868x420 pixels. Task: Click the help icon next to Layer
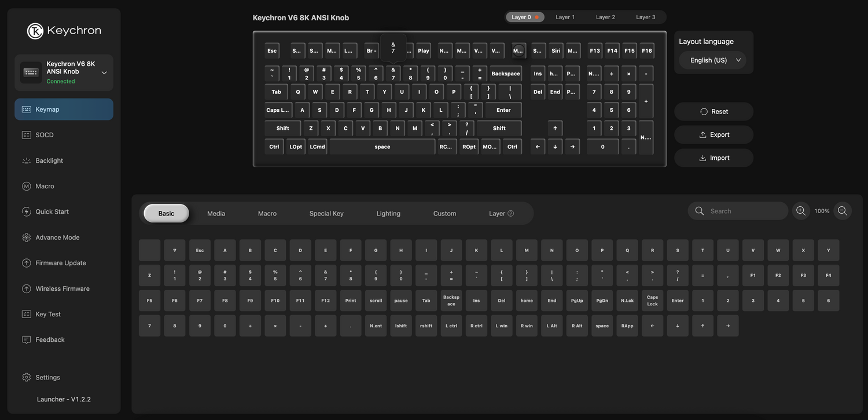pyautogui.click(x=510, y=214)
